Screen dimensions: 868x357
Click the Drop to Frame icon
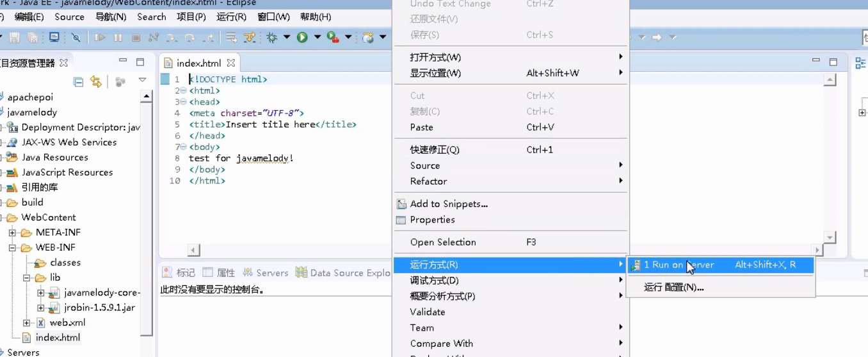[x=231, y=38]
